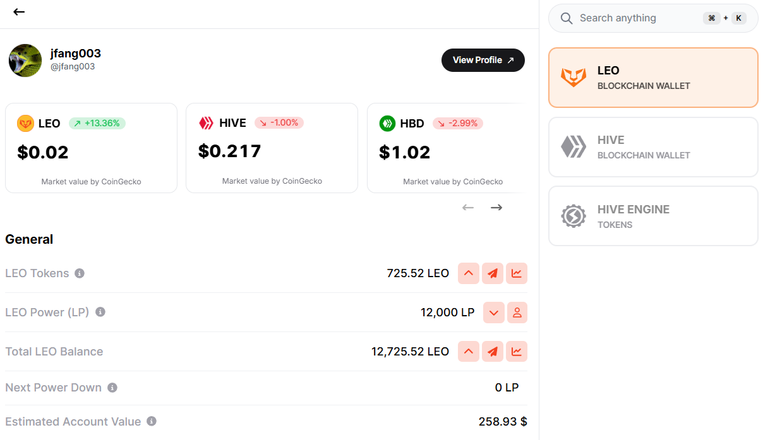Click the delegate person icon for LEO Power

pyautogui.click(x=517, y=313)
